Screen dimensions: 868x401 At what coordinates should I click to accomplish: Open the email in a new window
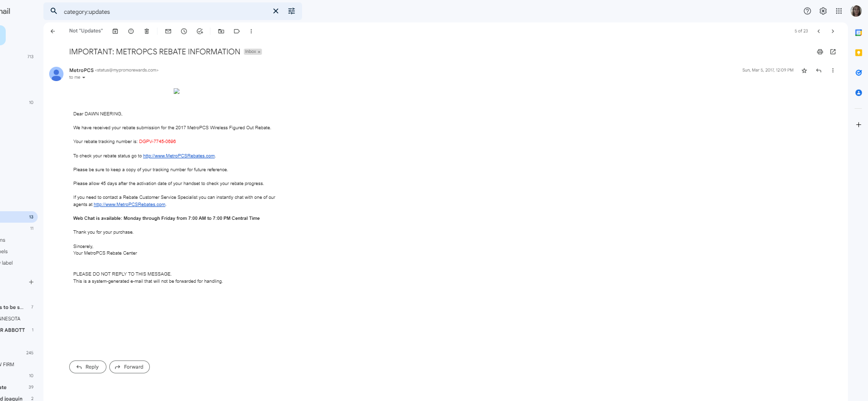pyautogui.click(x=833, y=51)
